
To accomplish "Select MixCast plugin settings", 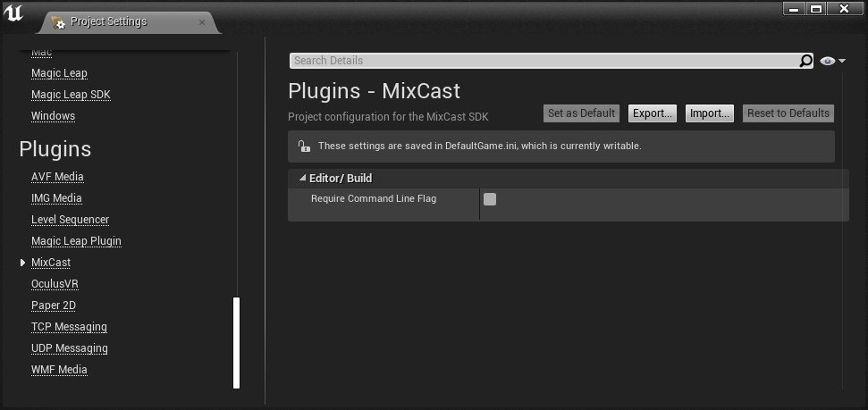I will point(51,263).
